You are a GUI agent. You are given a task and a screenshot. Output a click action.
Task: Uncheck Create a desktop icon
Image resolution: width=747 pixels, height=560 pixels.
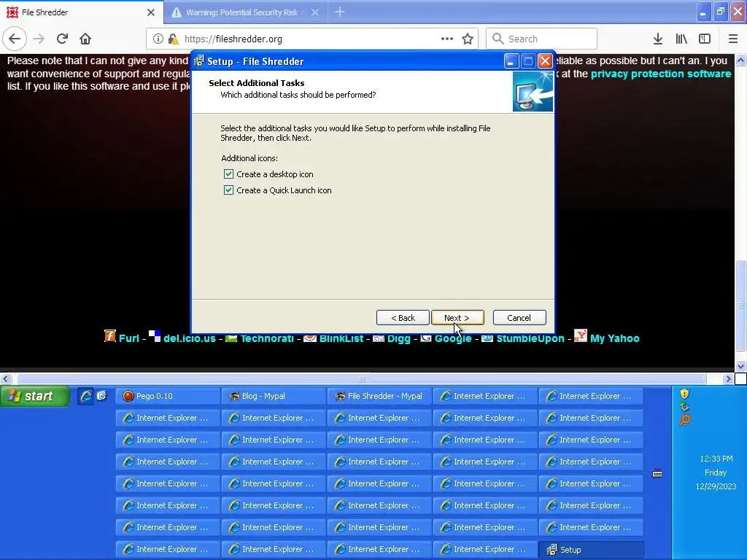(228, 174)
